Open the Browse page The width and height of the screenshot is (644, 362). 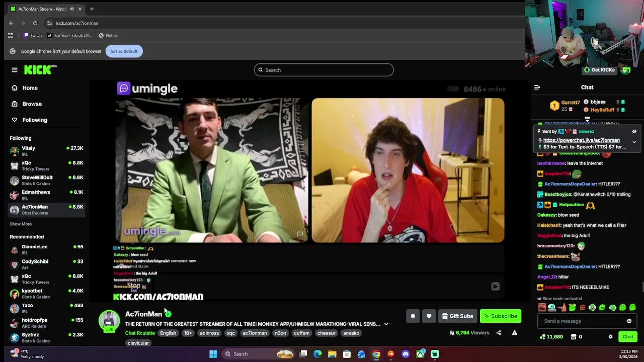point(32,104)
